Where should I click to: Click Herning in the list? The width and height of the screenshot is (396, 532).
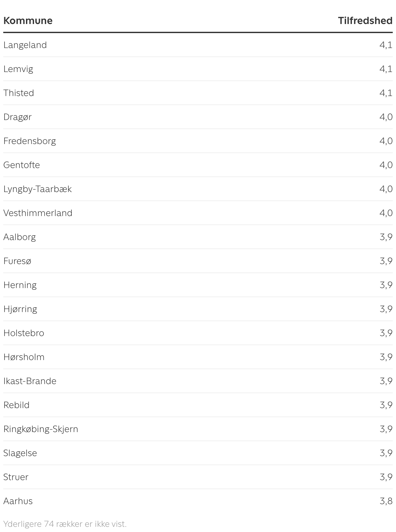pyautogui.click(x=20, y=285)
